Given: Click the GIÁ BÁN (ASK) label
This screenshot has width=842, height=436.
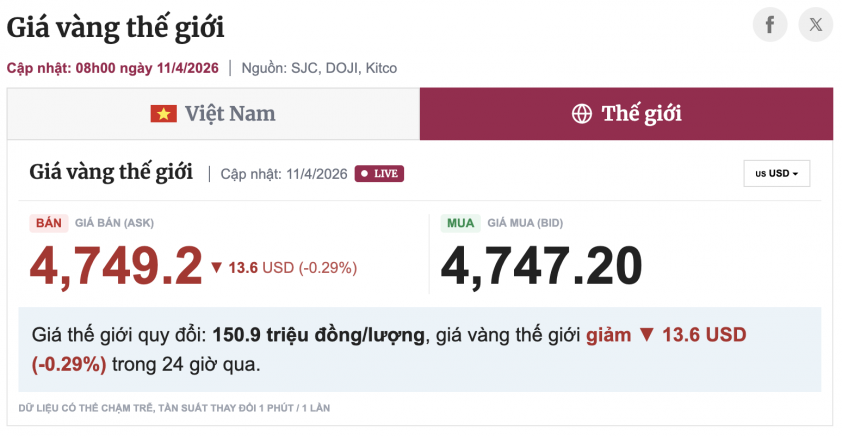Looking at the screenshot, I should (114, 223).
